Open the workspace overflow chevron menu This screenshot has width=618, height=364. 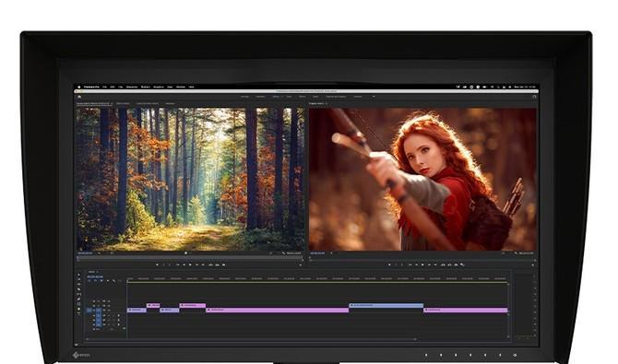[x=374, y=97]
